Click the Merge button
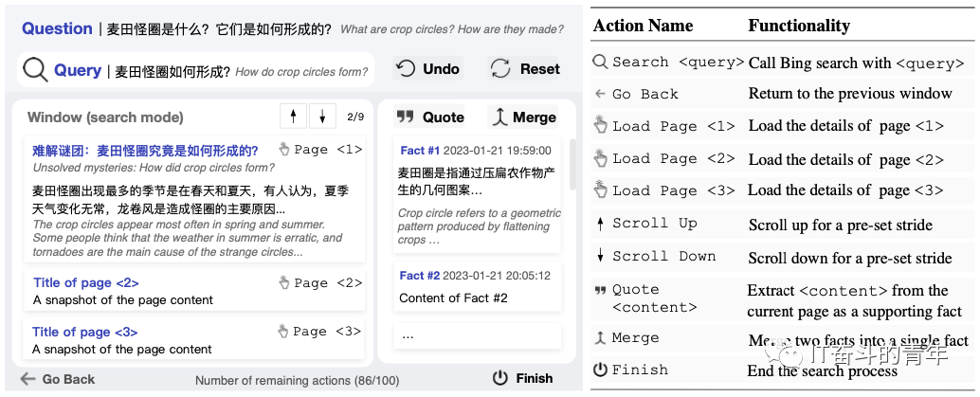980x397 pixels. click(x=523, y=117)
